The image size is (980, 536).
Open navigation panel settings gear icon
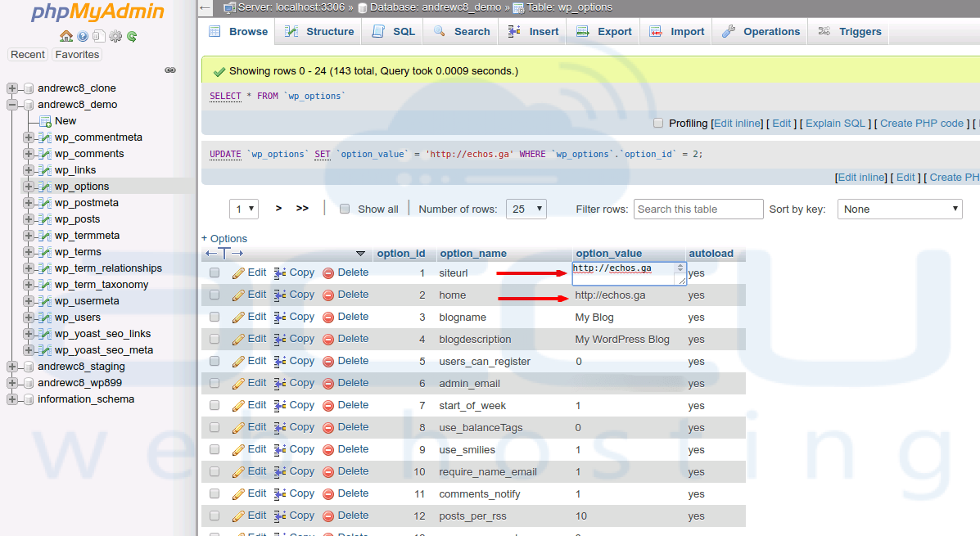(115, 36)
